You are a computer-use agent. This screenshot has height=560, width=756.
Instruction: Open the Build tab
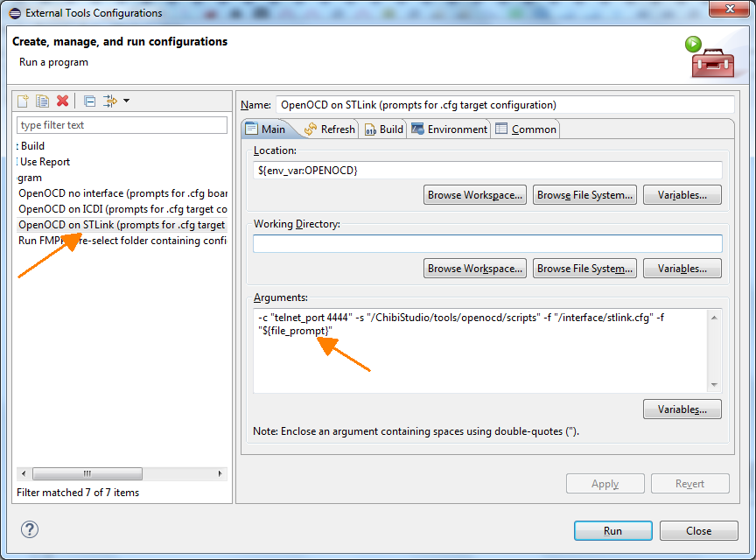pyautogui.click(x=384, y=129)
